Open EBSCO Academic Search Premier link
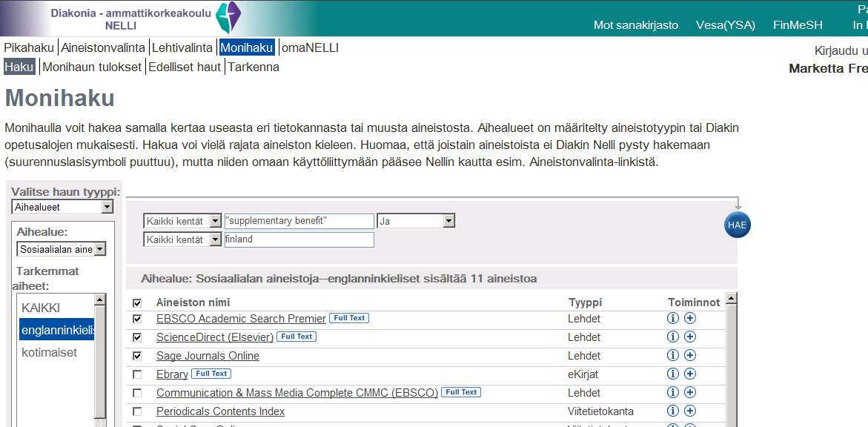This screenshot has width=868, height=427. click(x=241, y=319)
